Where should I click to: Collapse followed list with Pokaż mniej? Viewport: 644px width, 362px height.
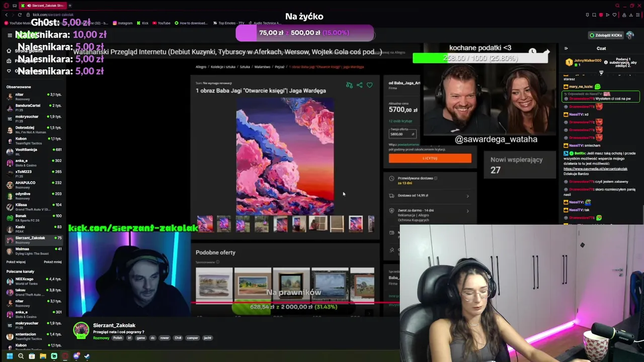tap(52, 262)
